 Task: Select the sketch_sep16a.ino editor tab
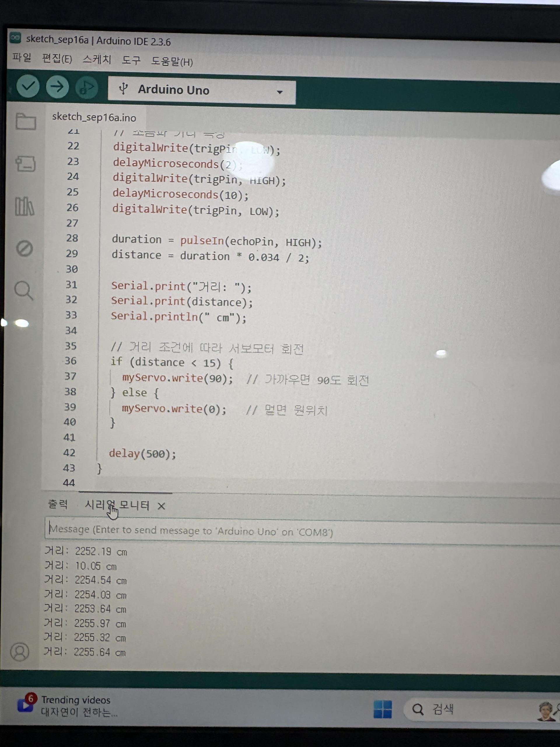[94, 117]
